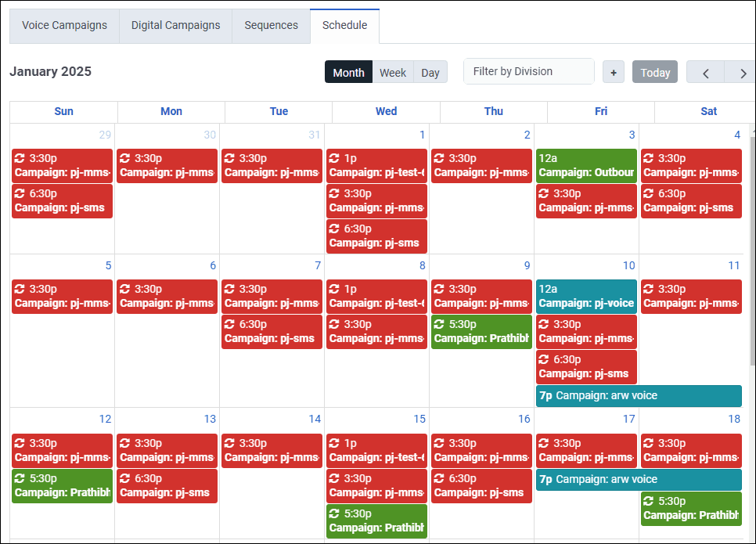This screenshot has height=544, width=756.
Task: Select the 7p arw voice campaign event
Action: pyautogui.click(x=638, y=395)
